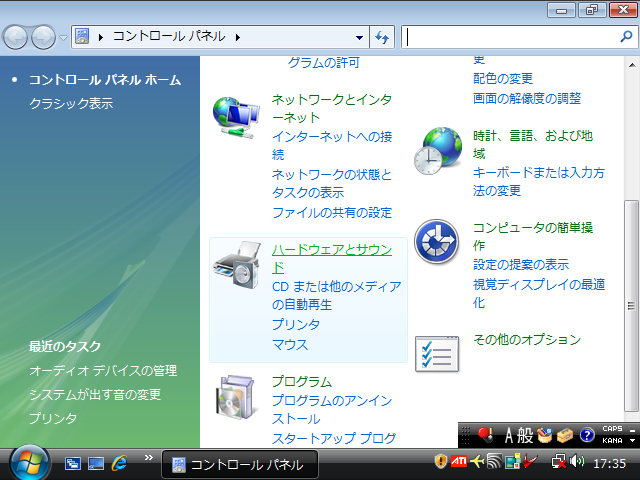Click the yellow airplane tray icon
The image size is (640, 480).
coord(477,462)
